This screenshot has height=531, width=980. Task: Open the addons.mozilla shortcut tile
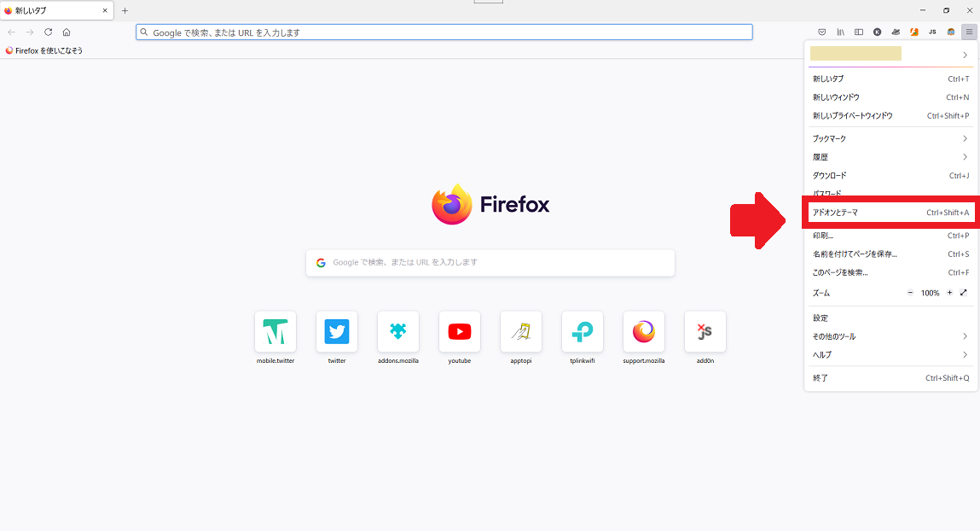398,331
